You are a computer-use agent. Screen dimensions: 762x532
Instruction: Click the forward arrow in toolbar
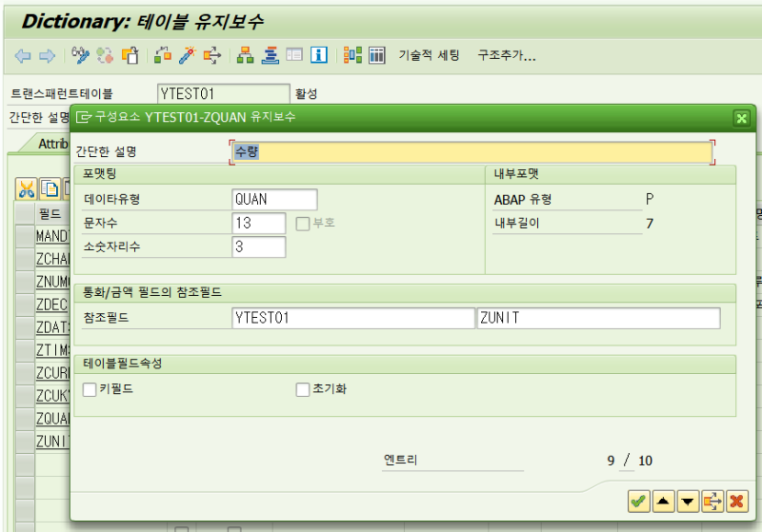point(47,56)
